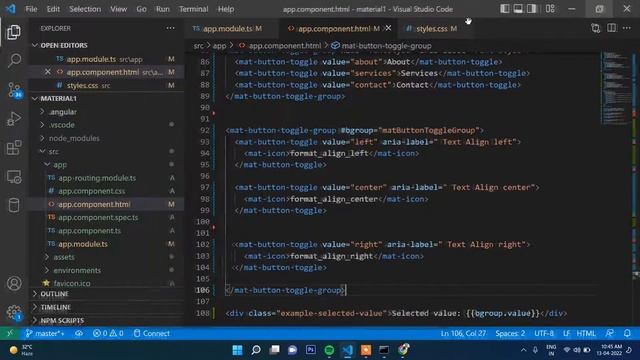Open errors and warnings count in status bar
Screen dimensions: 640x360
pyautogui.click(x=108, y=333)
